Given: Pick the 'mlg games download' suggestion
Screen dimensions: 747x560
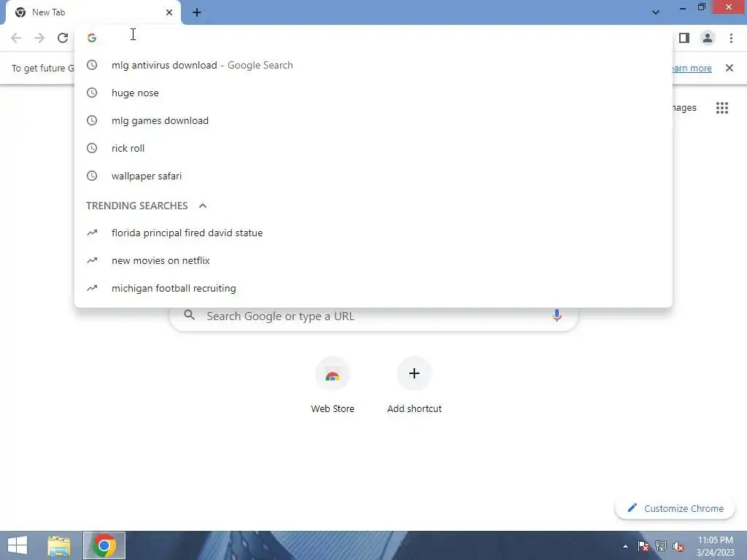Looking at the screenshot, I should click(373, 120).
